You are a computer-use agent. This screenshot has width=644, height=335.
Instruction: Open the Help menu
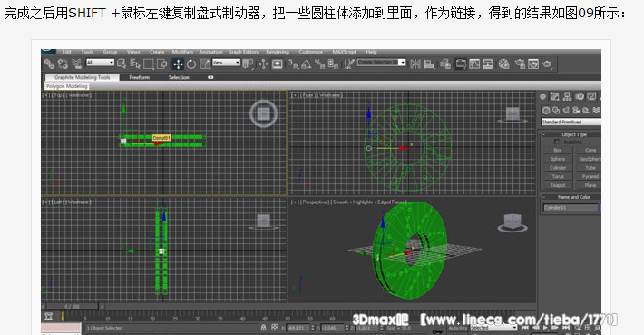[371, 52]
